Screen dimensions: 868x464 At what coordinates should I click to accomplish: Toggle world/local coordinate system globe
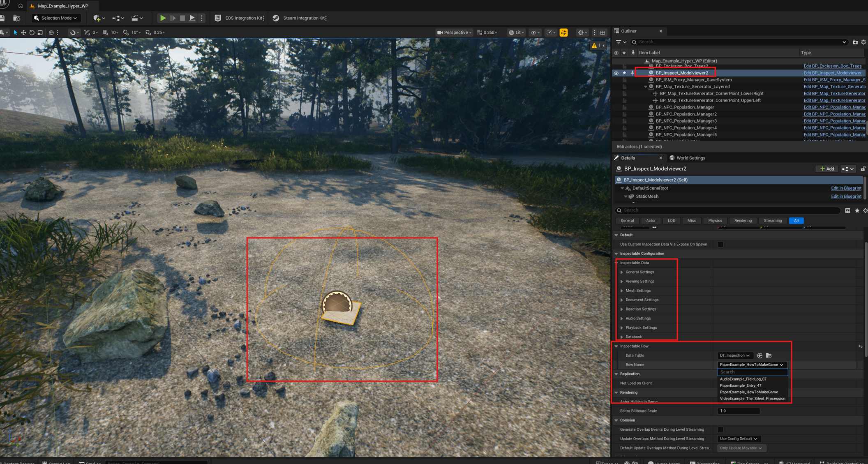pyautogui.click(x=51, y=32)
